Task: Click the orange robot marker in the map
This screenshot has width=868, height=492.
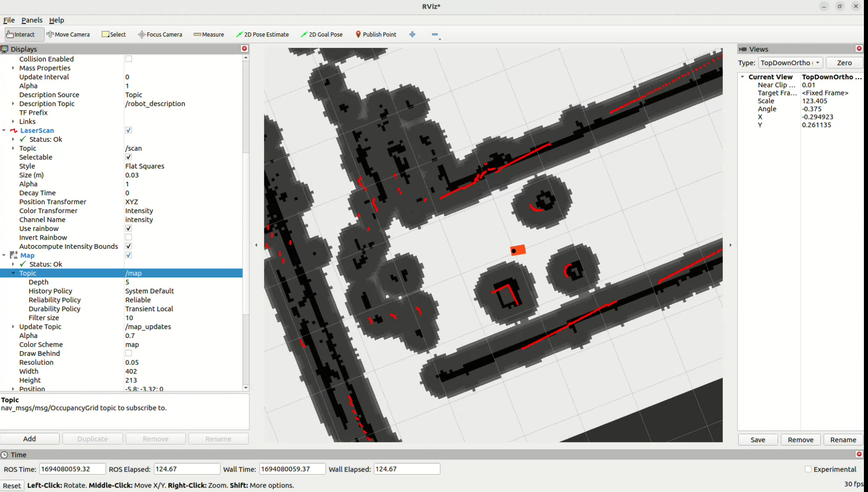Action: tap(518, 250)
